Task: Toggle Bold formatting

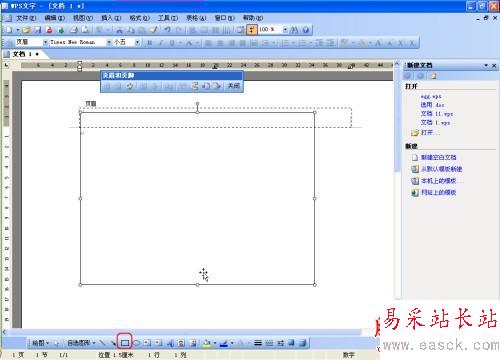Action: tap(150, 43)
